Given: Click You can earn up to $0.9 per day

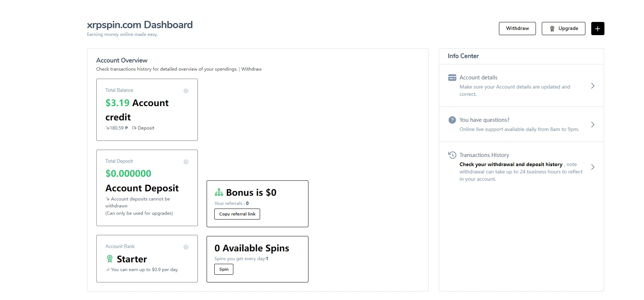Looking at the screenshot, I should [x=144, y=270].
